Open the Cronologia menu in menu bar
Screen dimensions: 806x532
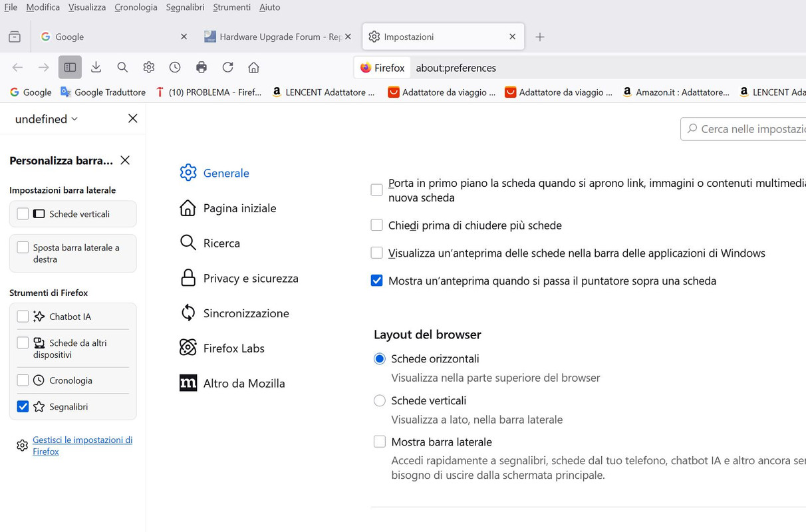point(136,7)
